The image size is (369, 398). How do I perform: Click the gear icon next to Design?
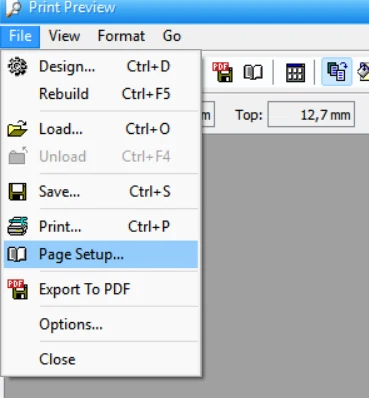click(x=17, y=66)
